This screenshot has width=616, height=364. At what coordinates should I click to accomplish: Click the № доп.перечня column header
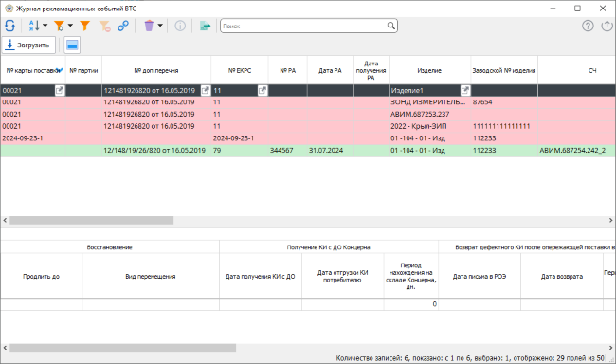click(156, 71)
